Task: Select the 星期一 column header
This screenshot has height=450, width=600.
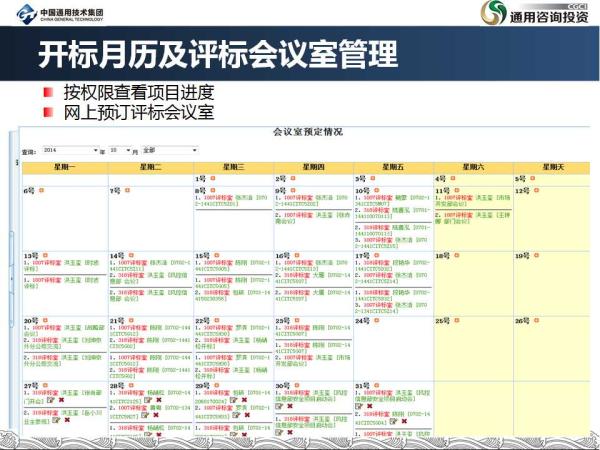Action: [63, 166]
